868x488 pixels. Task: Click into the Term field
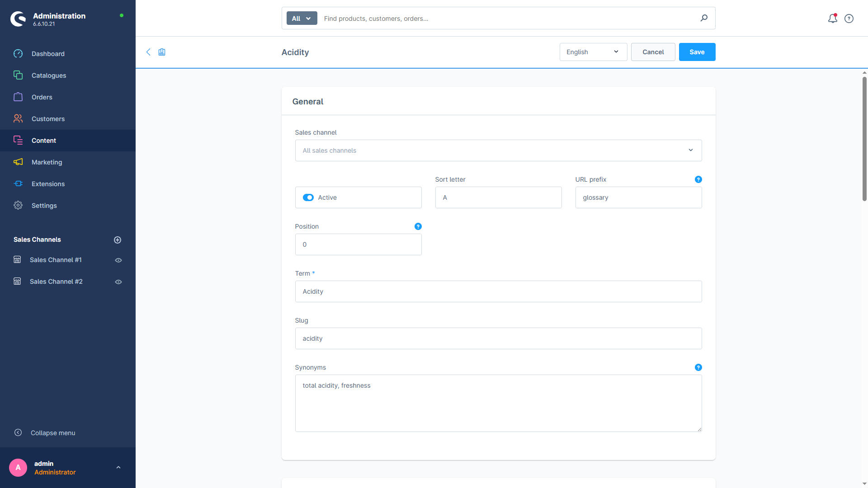[498, 291]
